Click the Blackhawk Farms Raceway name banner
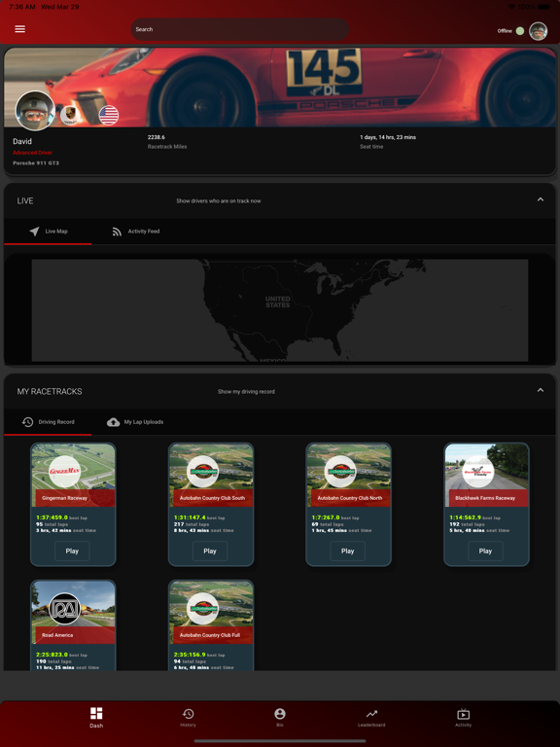 coord(489,498)
